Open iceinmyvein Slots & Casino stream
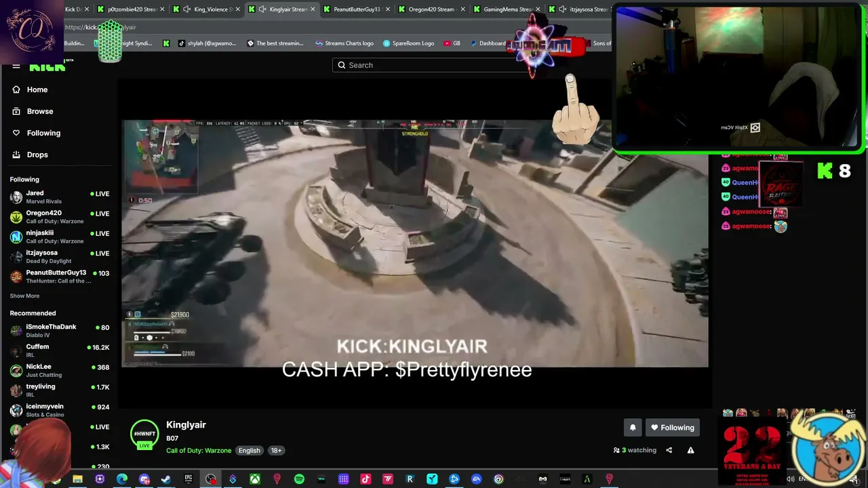 tap(60, 410)
